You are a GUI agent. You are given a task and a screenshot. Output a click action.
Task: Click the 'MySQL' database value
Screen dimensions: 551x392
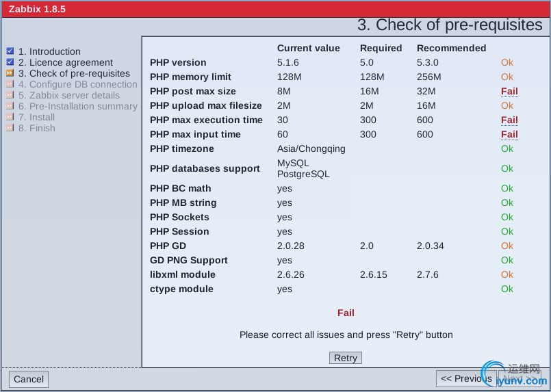click(x=293, y=164)
